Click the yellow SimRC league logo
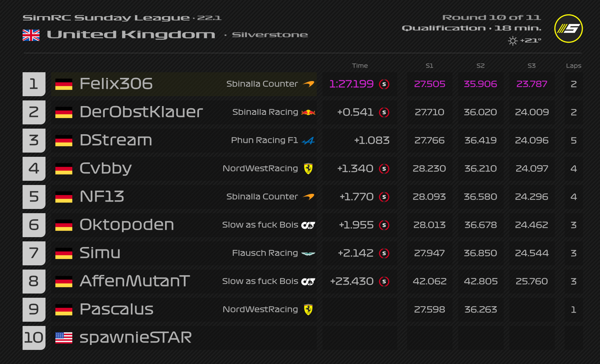Screen dimensions: 600x364 coord(568,29)
